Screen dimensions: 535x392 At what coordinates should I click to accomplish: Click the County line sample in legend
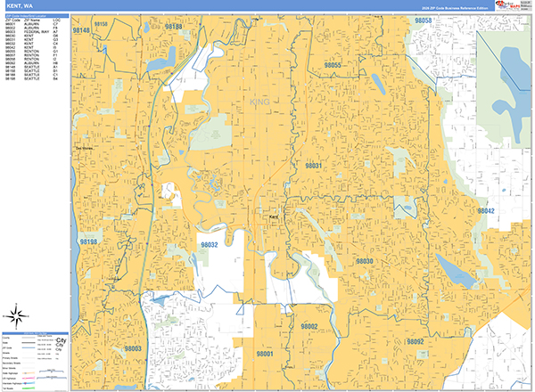tap(29, 338)
